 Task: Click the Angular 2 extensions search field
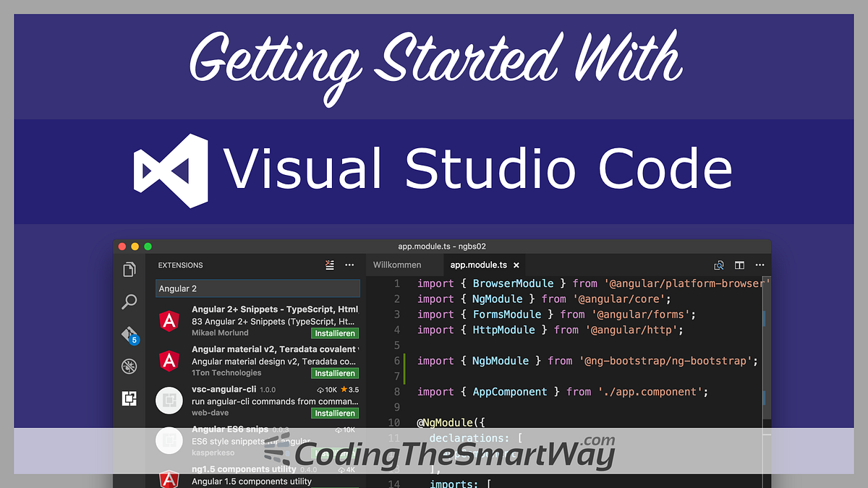[257, 288]
